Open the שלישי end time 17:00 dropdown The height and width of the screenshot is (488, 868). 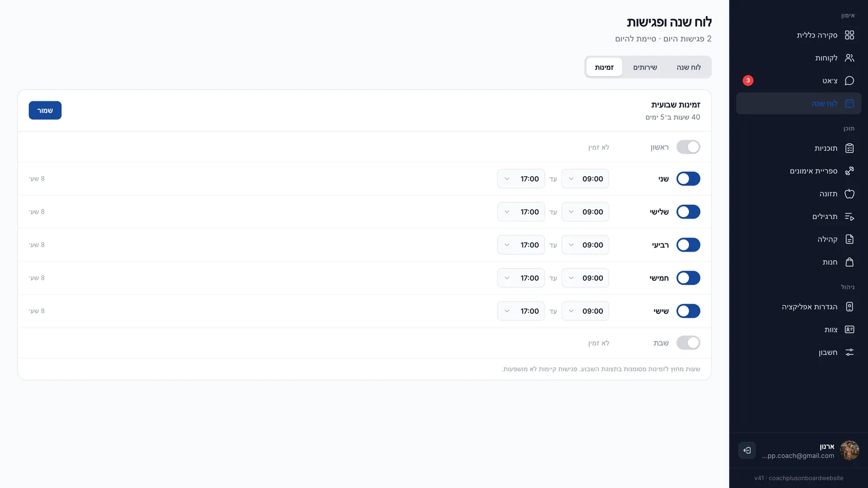pos(521,212)
